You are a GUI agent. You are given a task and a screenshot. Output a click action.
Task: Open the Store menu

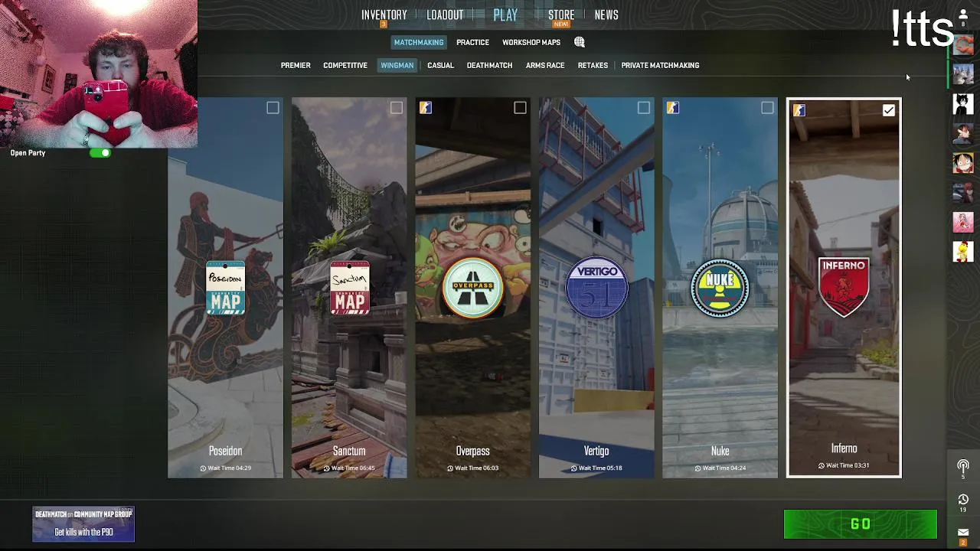coord(561,15)
